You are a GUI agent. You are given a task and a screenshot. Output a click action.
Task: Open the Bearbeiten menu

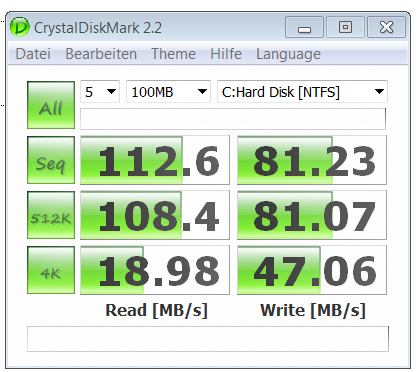[101, 54]
